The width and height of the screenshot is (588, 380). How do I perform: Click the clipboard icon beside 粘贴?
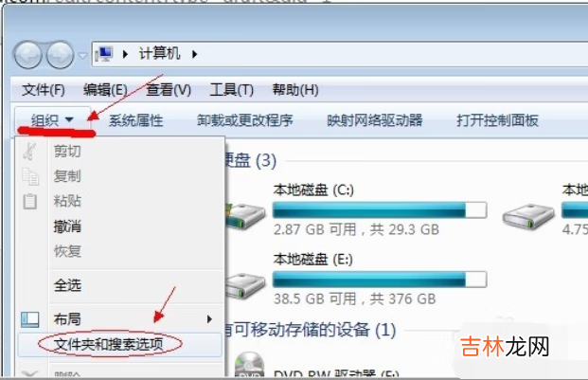29,201
